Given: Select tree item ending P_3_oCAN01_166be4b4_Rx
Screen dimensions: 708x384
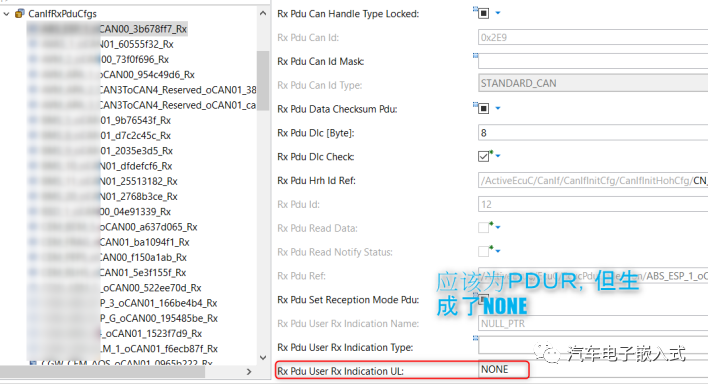Looking at the screenshot, I should click(122, 304).
